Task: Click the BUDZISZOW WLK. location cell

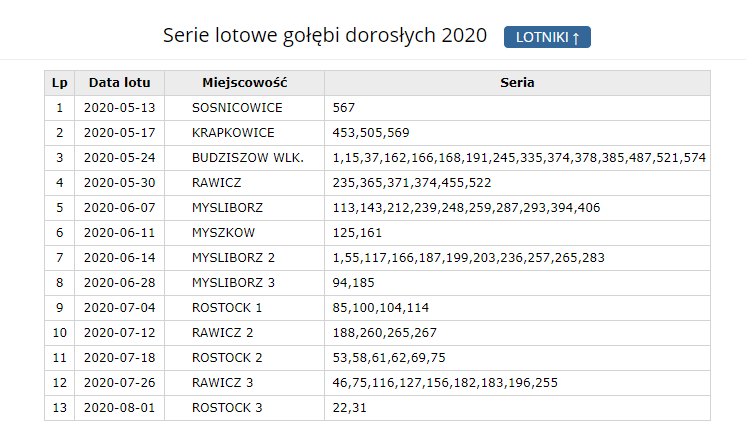Action: tap(247, 158)
